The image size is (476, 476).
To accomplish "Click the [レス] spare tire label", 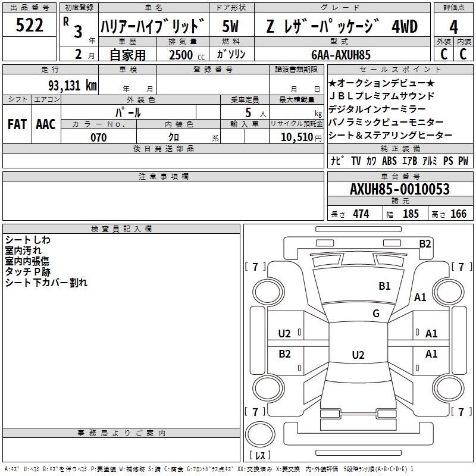I will [260, 455].
